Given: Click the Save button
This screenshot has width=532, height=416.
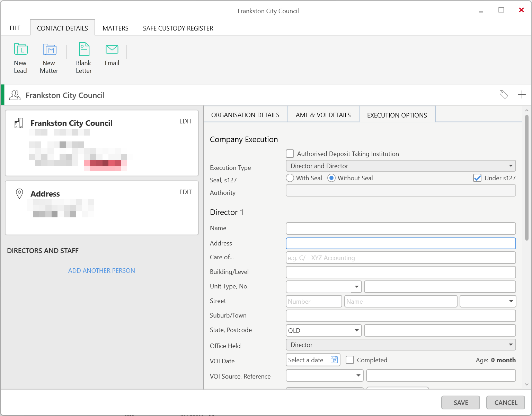Looking at the screenshot, I should [460, 402].
